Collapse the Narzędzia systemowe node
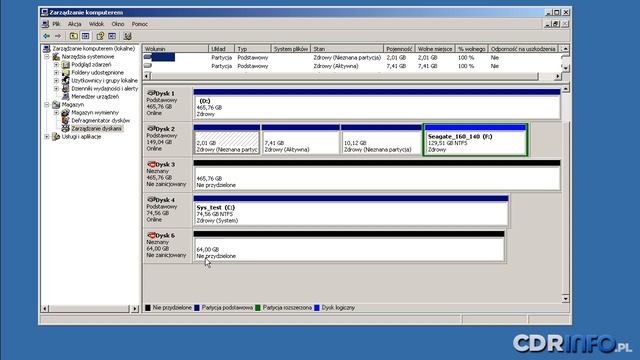This screenshot has height=360, width=640. [47, 57]
